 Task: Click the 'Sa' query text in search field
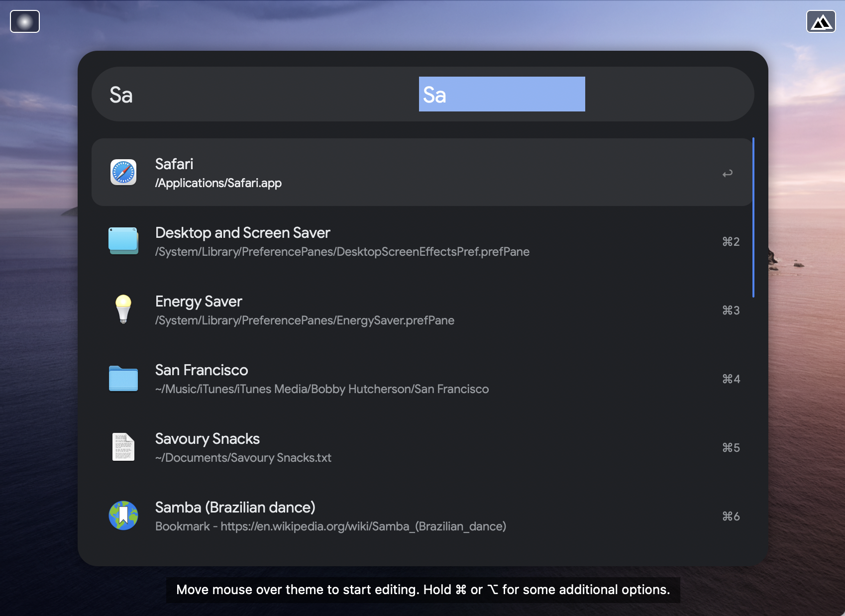coord(121,95)
